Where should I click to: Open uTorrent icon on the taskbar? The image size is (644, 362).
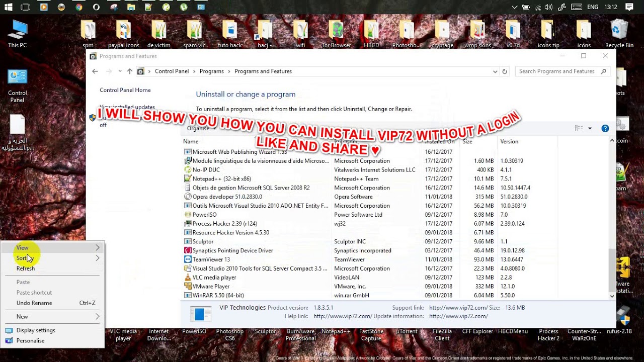[184, 7]
